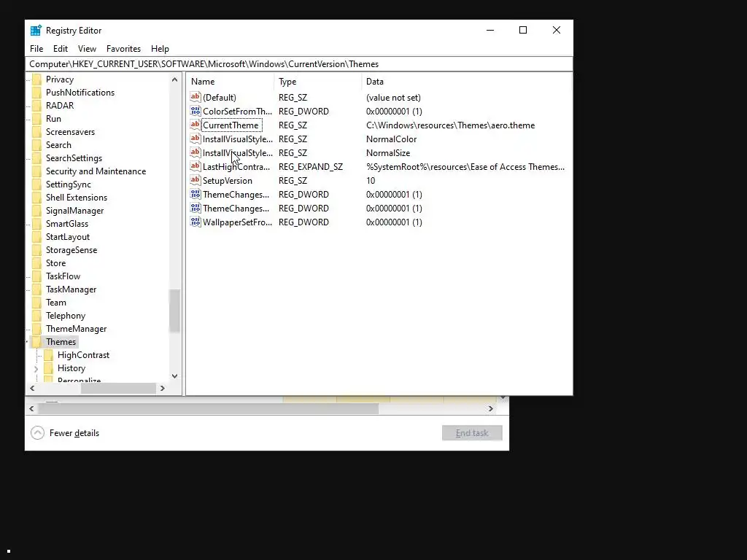Open the Favorites menu
This screenshot has height=560, width=747.
coord(123,49)
